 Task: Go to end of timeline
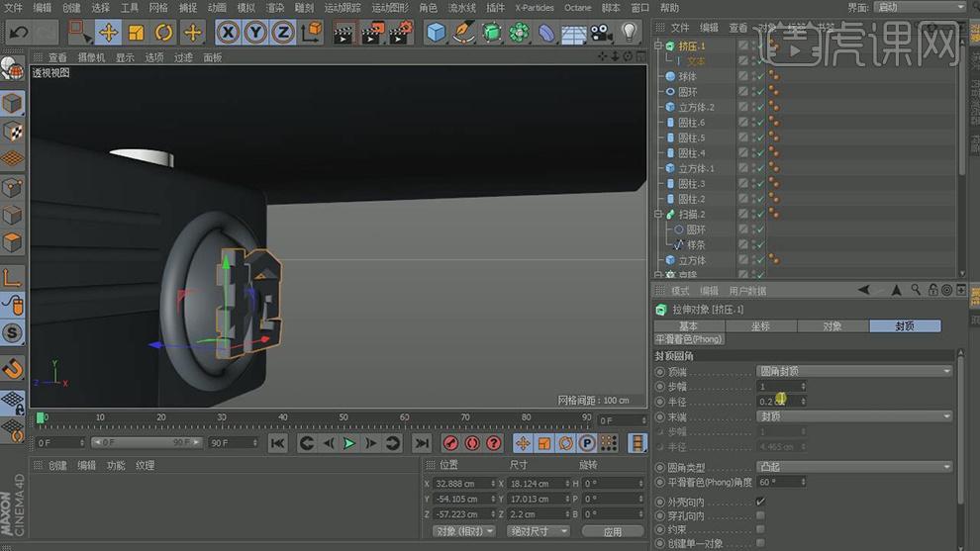coord(422,443)
